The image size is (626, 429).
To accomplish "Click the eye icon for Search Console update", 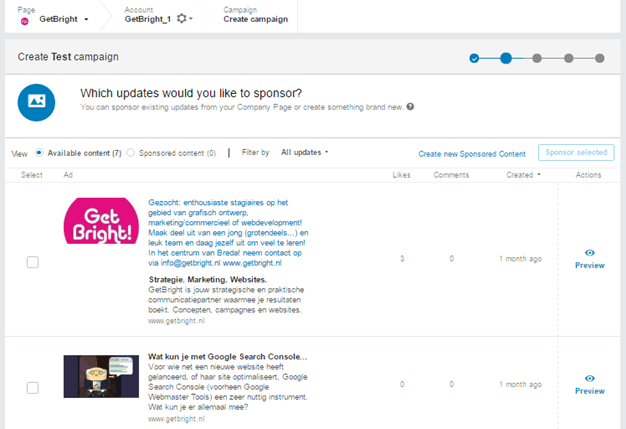I will click(x=590, y=378).
